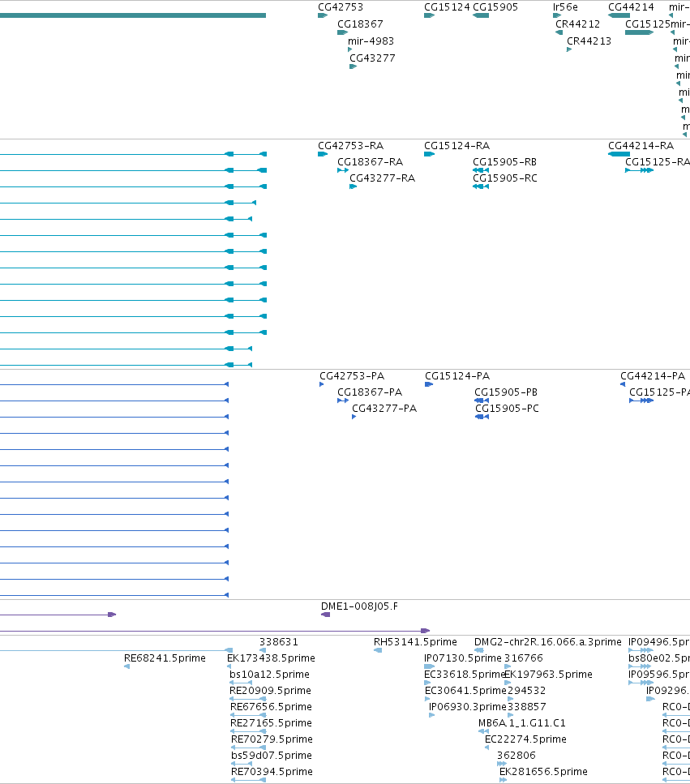690x784 pixels.
Task: Click the EC30641.5prime EST label
Action: point(466,691)
